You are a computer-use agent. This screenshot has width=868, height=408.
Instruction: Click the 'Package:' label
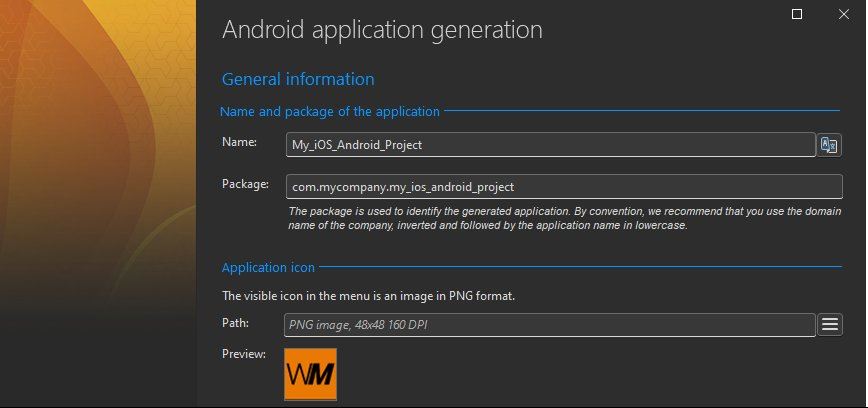[245, 184]
